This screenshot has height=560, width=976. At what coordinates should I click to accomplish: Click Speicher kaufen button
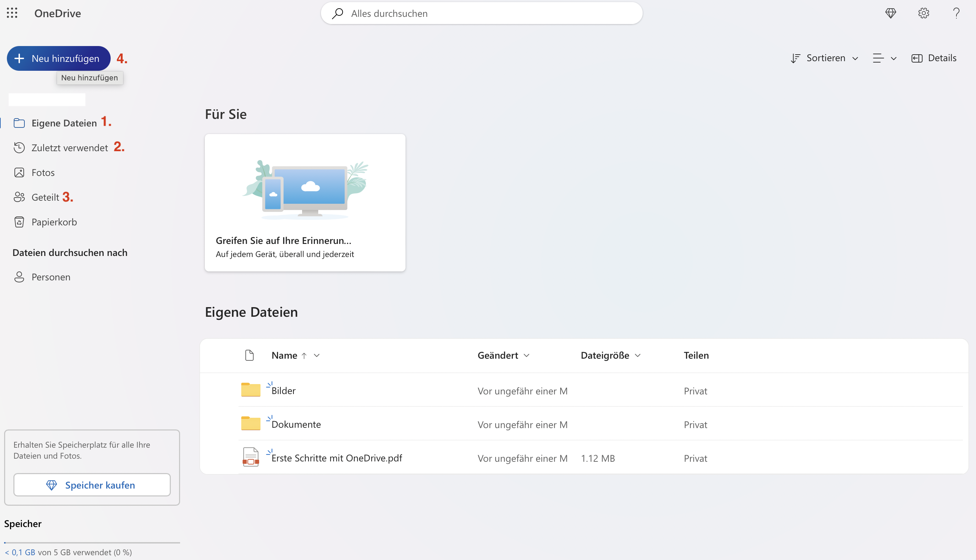pyautogui.click(x=92, y=485)
